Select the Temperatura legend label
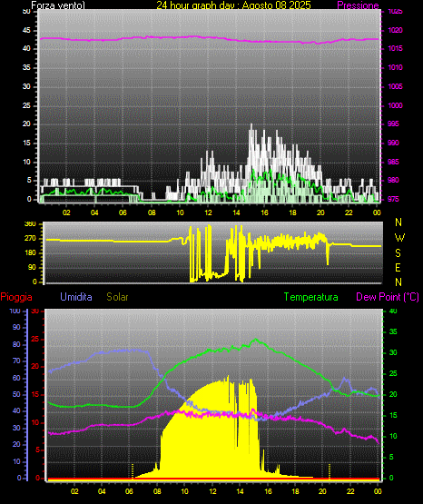423x504 pixels. click(310, 297)
